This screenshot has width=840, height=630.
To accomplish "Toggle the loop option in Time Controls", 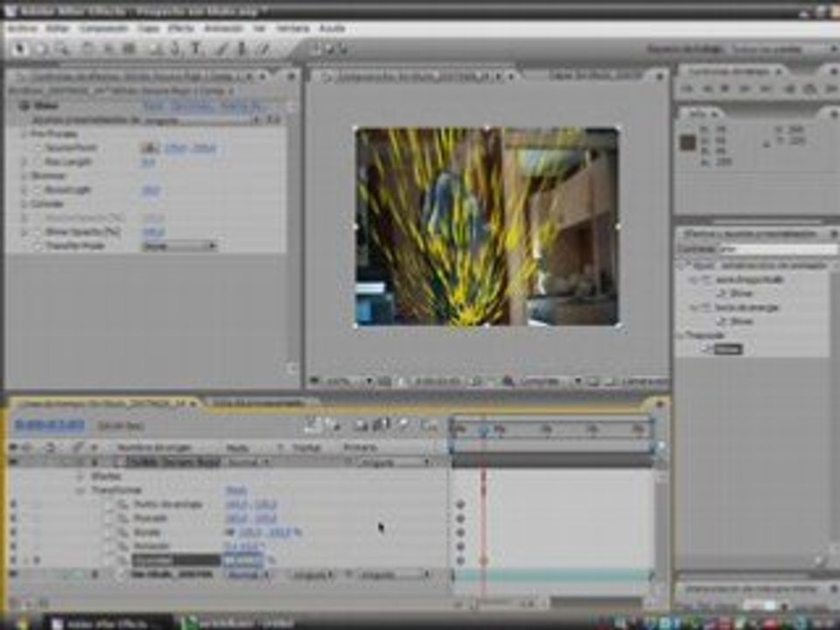I will 809,88.
